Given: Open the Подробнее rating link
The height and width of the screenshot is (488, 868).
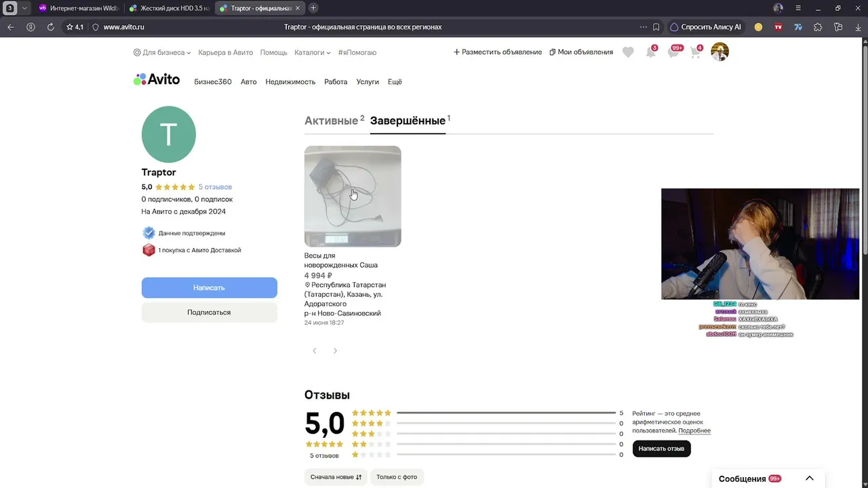Looking at the screenshot, I should point(694,431).
